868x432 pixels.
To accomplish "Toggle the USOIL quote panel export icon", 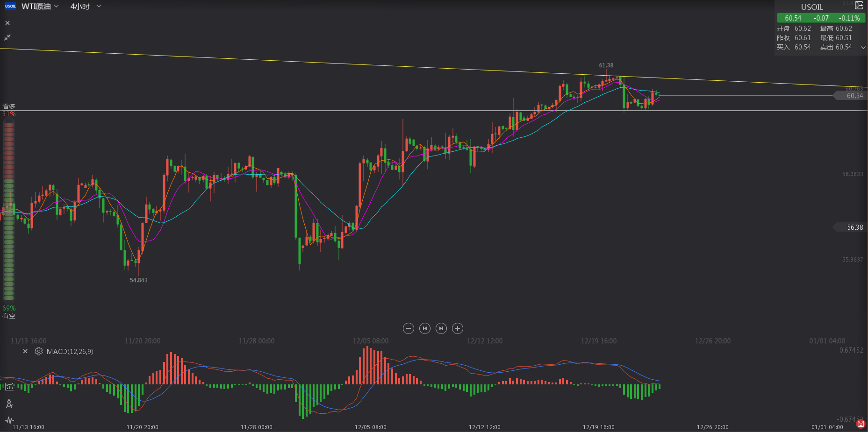I will point(859,6).
